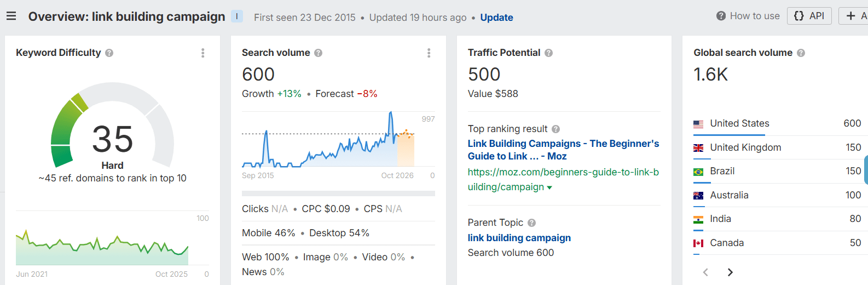Click the Keyword Difficulty help icon
The width and height of the screenshot is (868, 285).
(x=109, y=53)
